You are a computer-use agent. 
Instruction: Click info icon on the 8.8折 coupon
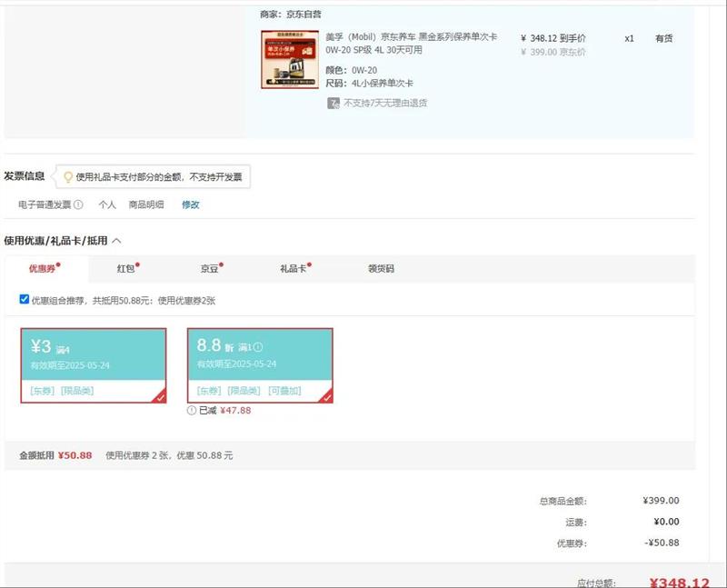coord(258,347)
